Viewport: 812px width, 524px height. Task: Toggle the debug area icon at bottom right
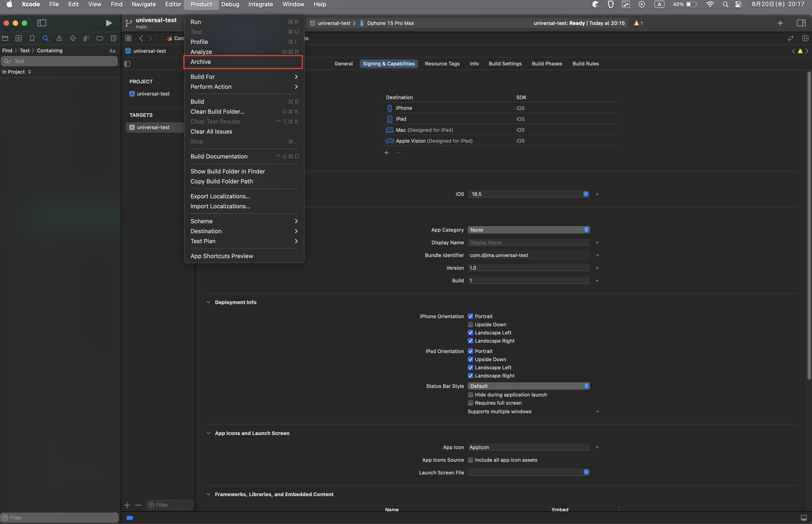803,518
